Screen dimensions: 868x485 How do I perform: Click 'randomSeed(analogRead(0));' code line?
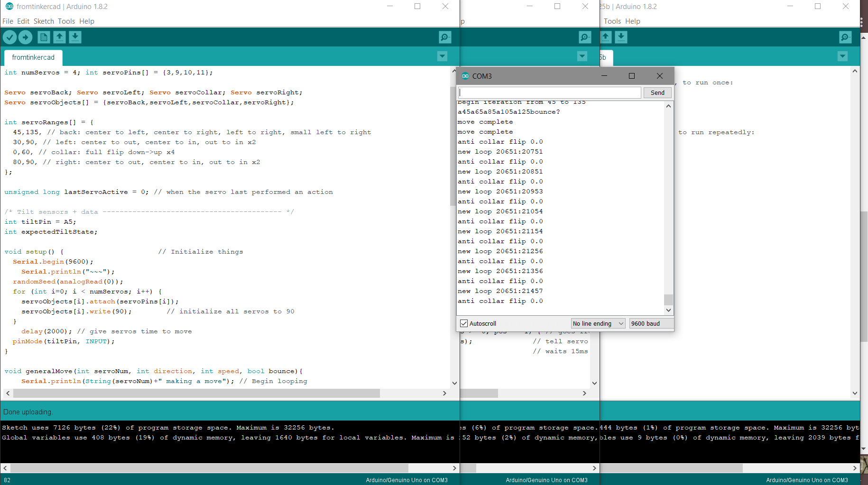pos(68,282)
